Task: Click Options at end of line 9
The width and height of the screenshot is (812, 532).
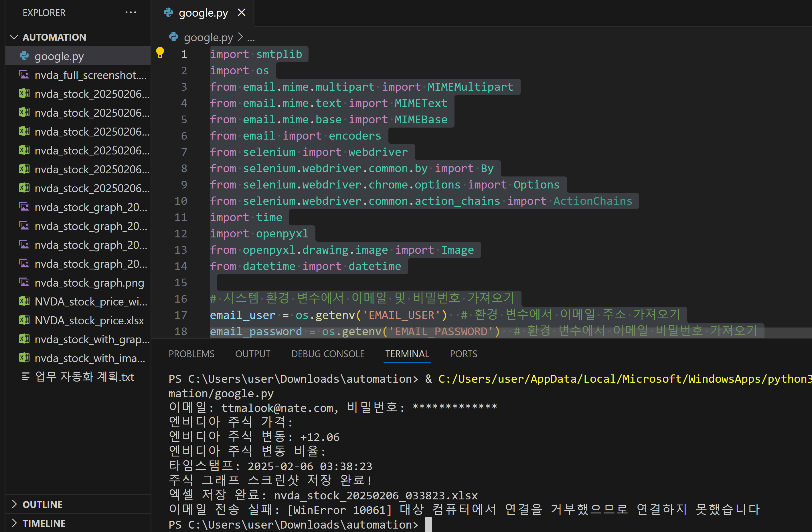Action: click(536, 184)
